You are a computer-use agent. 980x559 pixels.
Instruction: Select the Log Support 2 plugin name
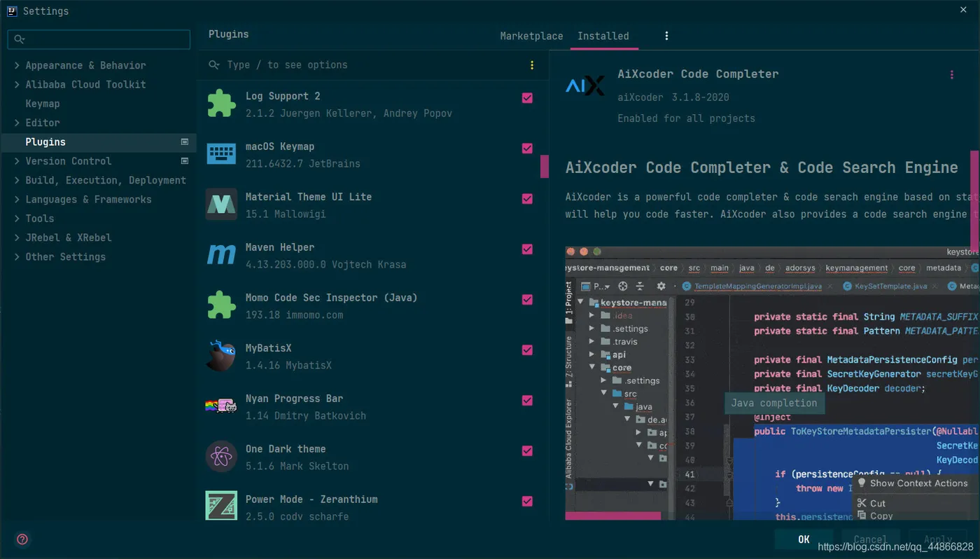point(283,96)
